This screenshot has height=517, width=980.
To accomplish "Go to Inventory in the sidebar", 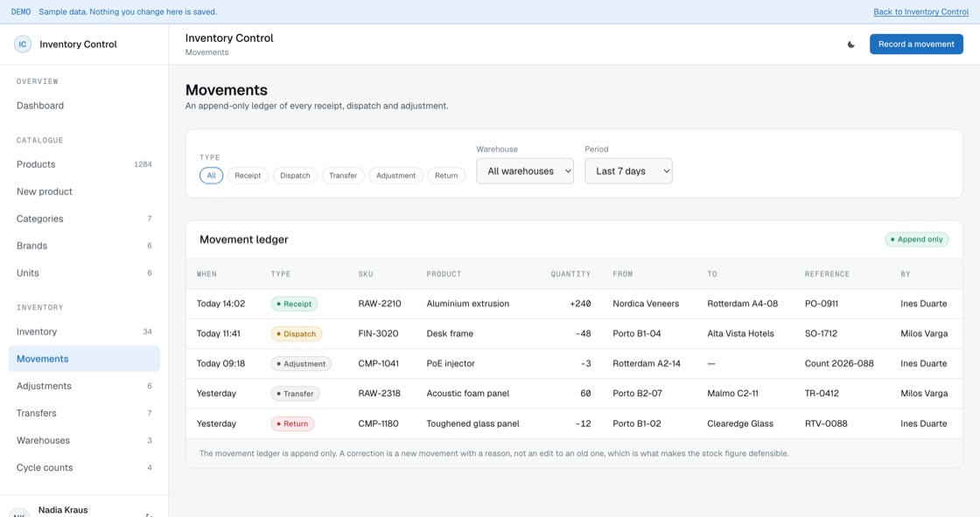I will click(x=84, y=332).
